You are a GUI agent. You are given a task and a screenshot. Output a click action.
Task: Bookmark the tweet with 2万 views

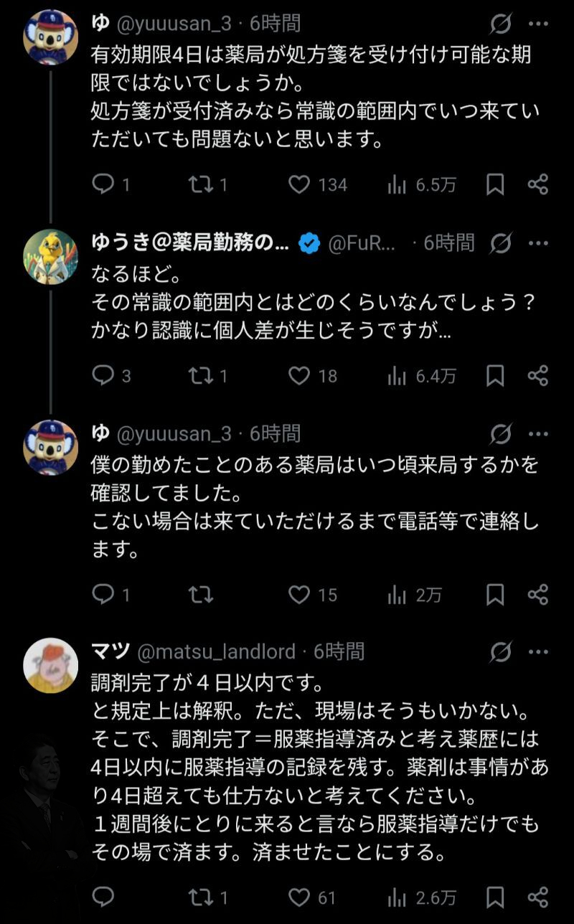(495, 594)
